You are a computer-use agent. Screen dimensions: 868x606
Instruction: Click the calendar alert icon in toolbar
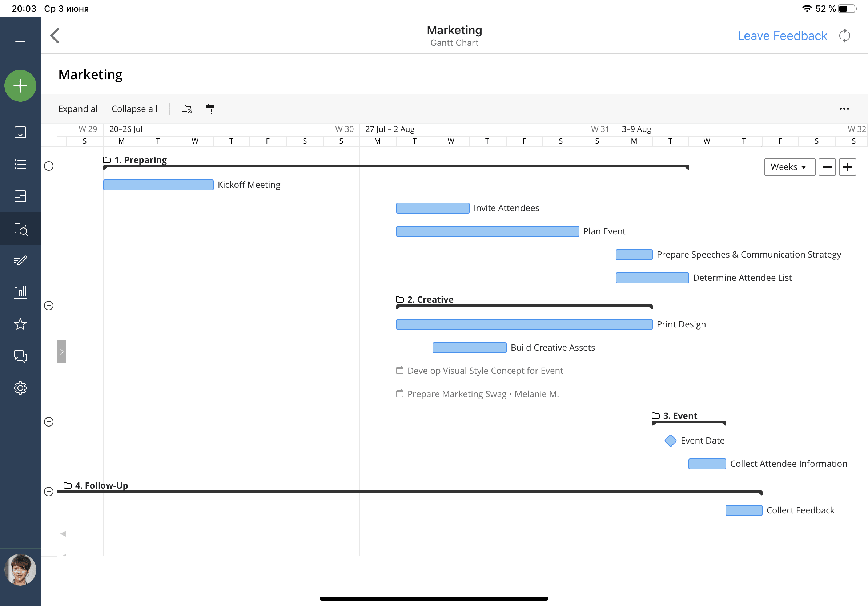click(210, 109)
